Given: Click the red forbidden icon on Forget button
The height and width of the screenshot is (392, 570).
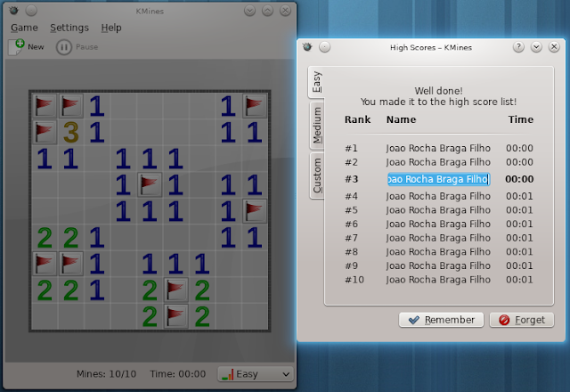Looking at the screenshot, I should pyautogui.click(x=504, y=320).
